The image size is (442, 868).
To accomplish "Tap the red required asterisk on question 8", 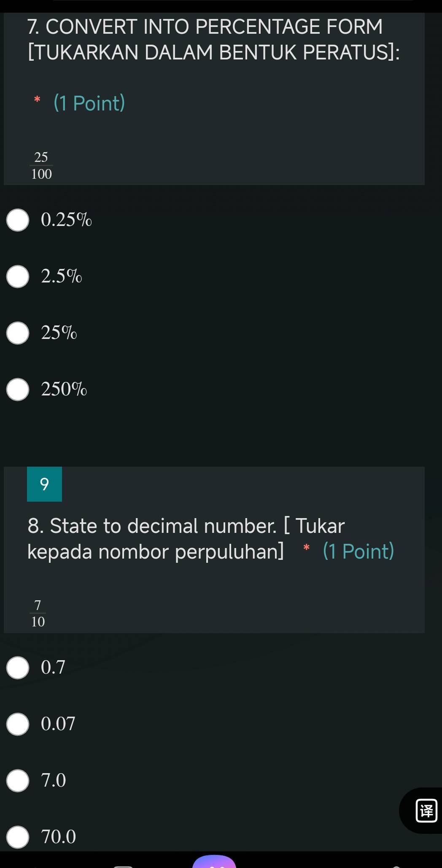I will pos(306,549).
